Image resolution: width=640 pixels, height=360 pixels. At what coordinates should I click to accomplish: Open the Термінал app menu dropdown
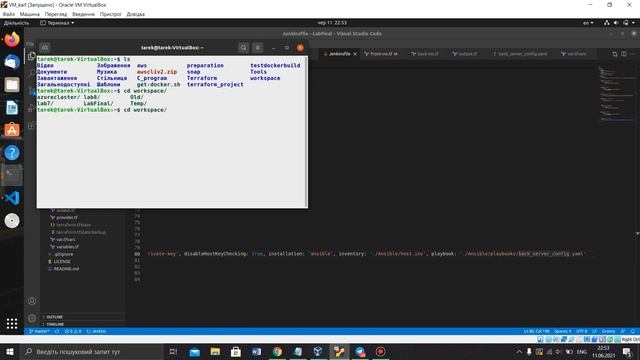[x=57, y=23]
